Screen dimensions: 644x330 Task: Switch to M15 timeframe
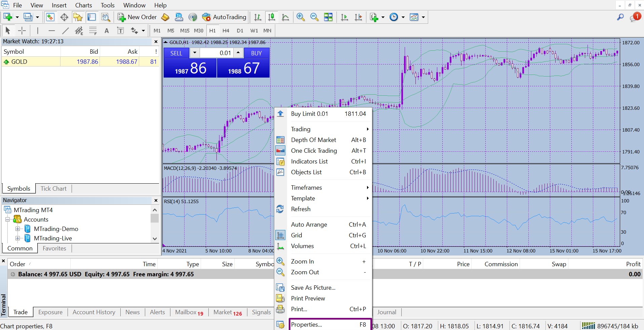click(185, 31)
